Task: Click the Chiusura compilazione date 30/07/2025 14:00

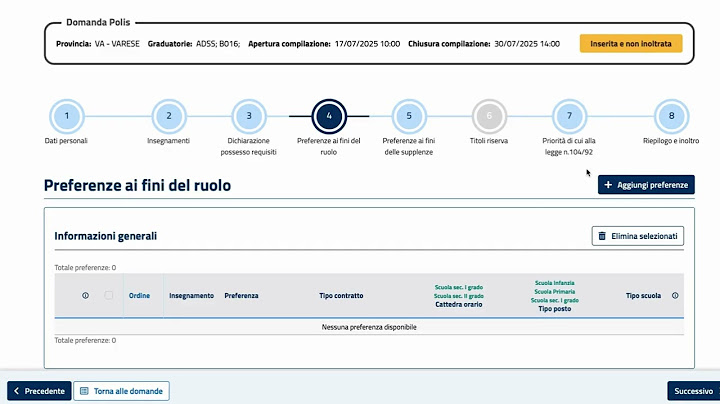Action: (527, 44)
